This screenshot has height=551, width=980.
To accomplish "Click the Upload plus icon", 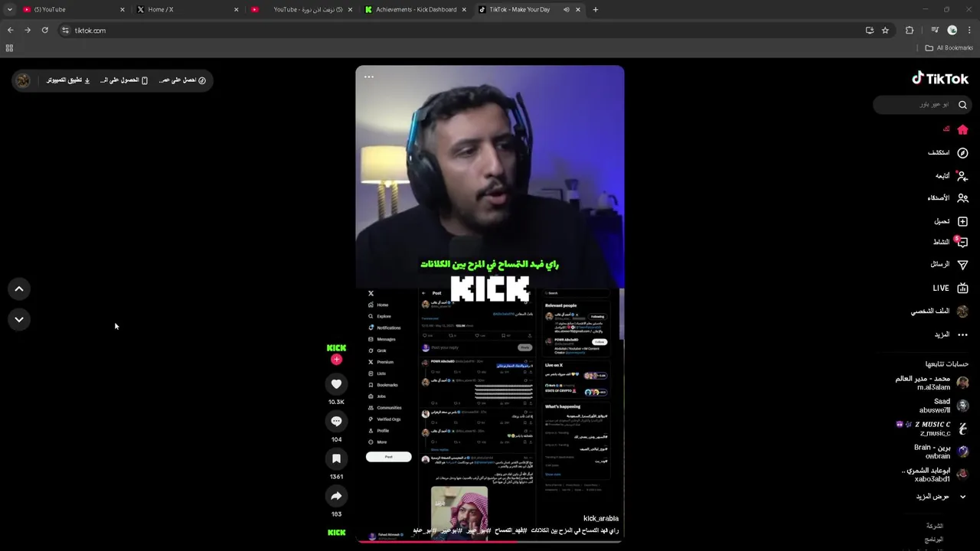I will point(962,221).
